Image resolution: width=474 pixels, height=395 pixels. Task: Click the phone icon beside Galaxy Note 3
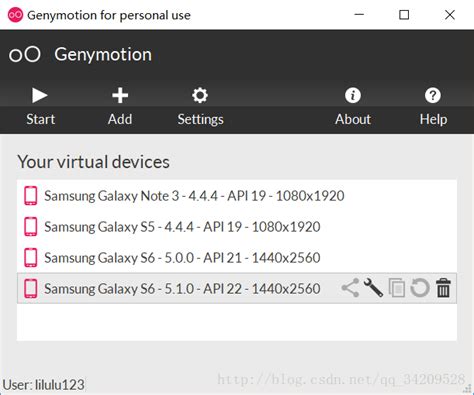pyautogui.click(x=31, y=196)
